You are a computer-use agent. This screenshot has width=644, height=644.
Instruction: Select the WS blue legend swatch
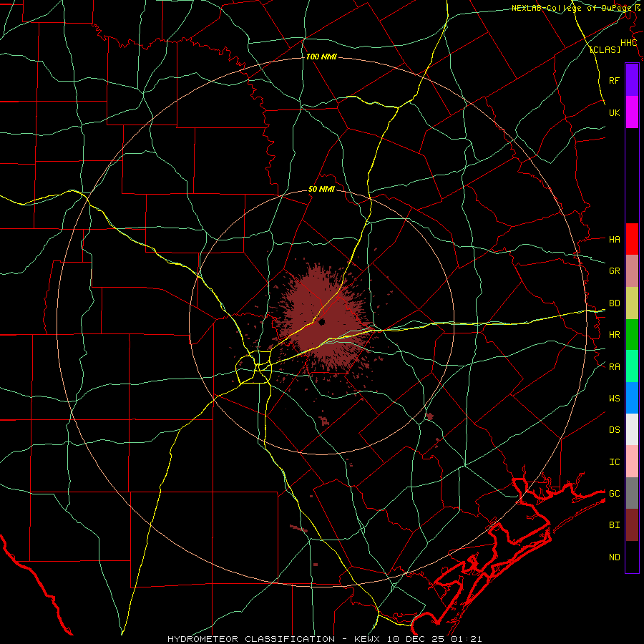[632, 398]
